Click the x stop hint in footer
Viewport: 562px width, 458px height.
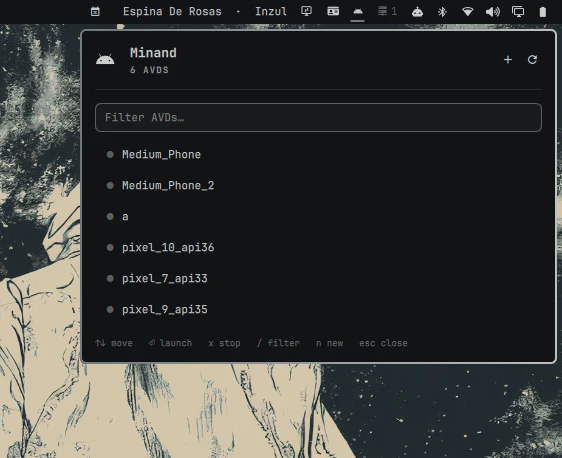point(224,343)
